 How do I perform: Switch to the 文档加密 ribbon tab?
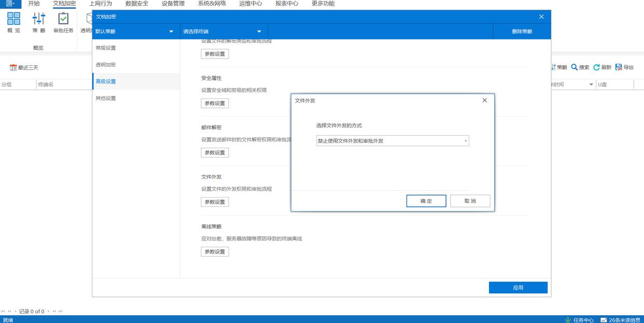pos(64,4)
